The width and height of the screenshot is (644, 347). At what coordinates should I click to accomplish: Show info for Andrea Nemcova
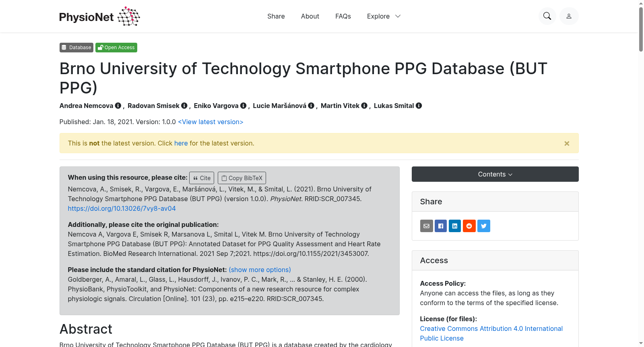(118, 106)
